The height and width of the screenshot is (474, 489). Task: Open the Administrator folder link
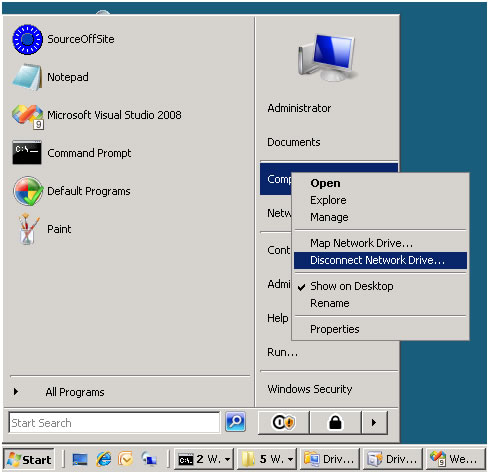tap(299, 108)
